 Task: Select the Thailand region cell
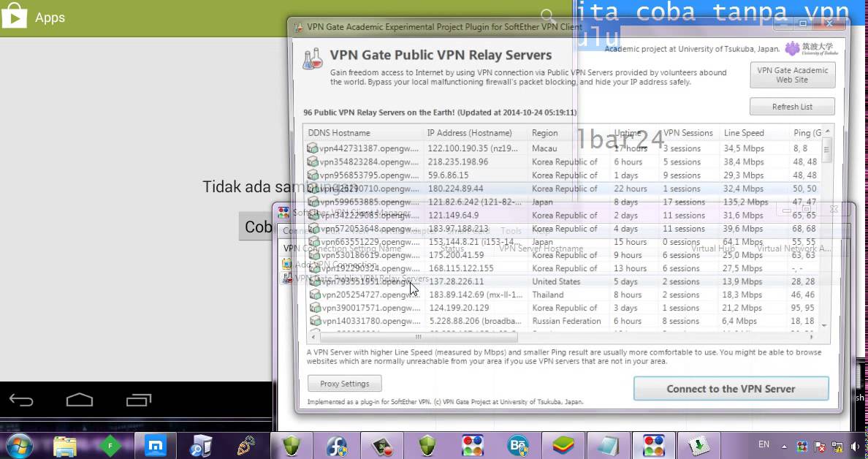click(x=548, y=295)
